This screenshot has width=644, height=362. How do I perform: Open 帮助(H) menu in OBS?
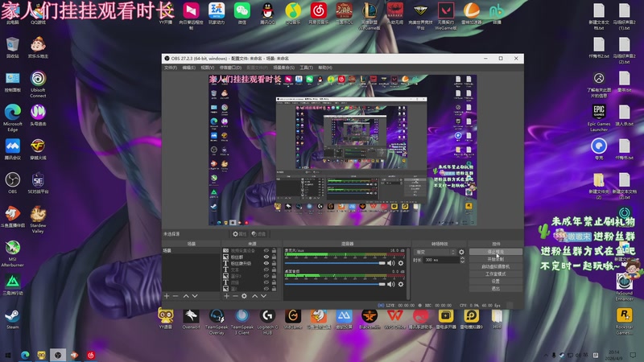(x=325, y=68)
